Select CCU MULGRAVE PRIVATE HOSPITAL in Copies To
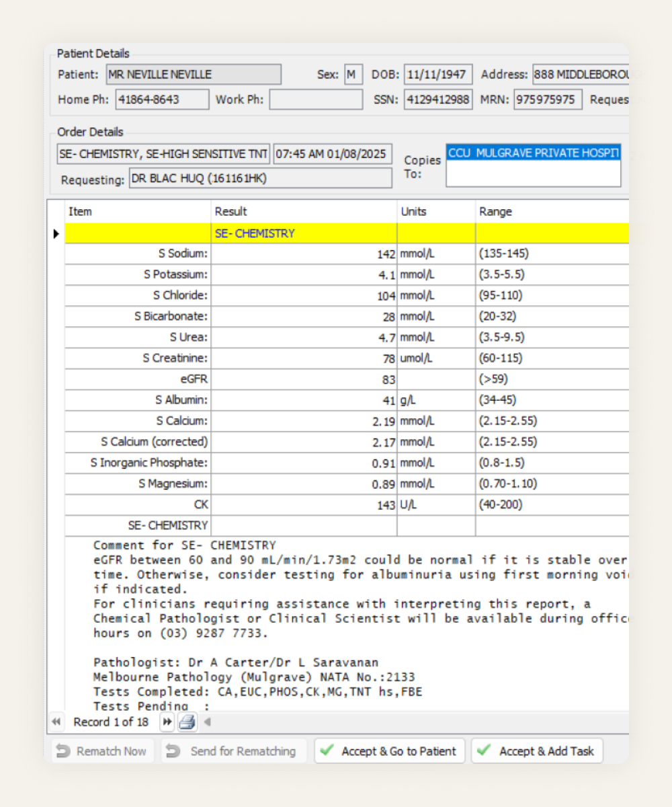The image size is (672, 807). (x=534, y=153)
